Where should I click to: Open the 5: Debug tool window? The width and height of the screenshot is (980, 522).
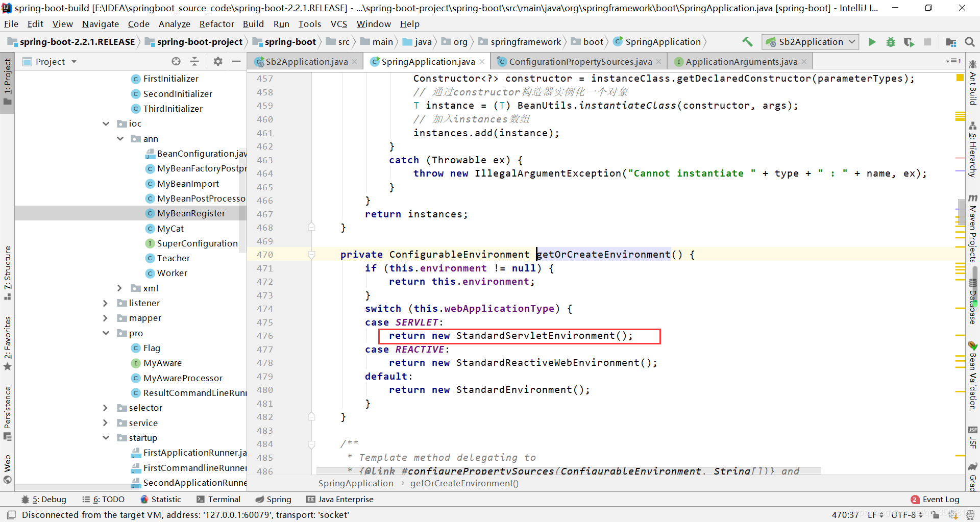(44, 499)
